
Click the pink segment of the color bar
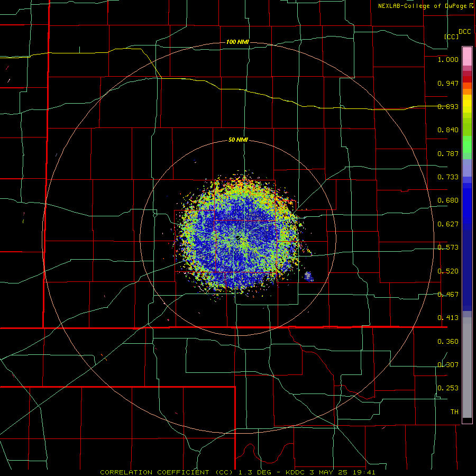(x=467, y=57)
